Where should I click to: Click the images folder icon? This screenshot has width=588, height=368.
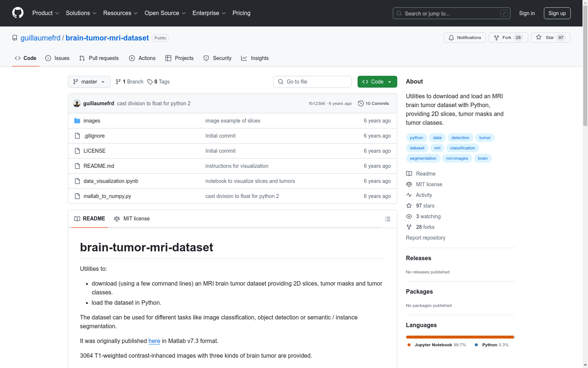[x=77, y=121]
